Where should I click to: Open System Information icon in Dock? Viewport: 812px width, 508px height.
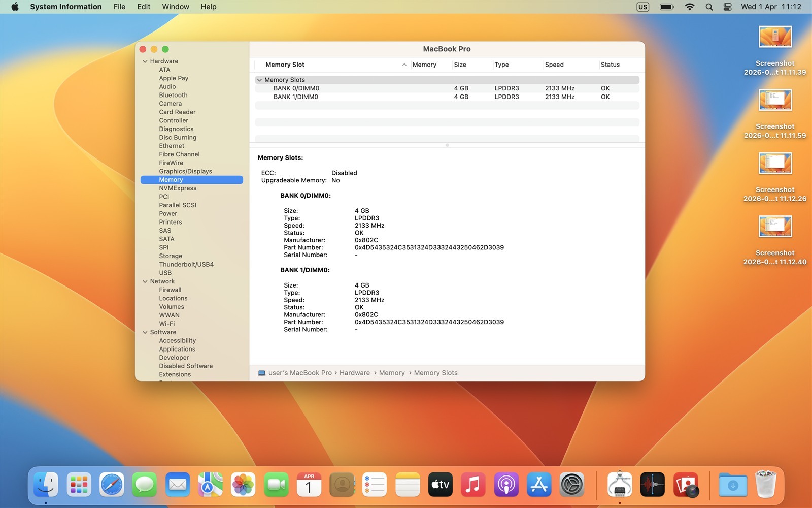click(x=620, y=485)
